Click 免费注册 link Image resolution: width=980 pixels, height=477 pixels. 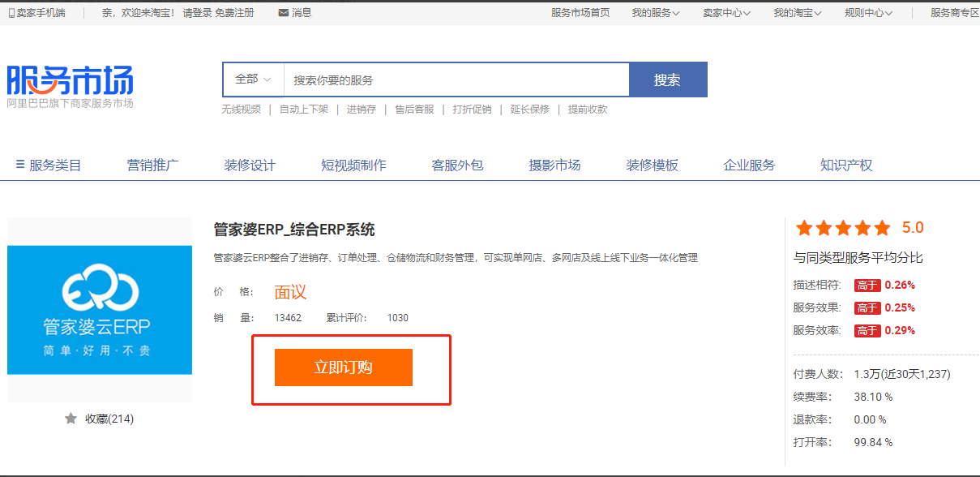pyautogui.click(x=234, y=13)
